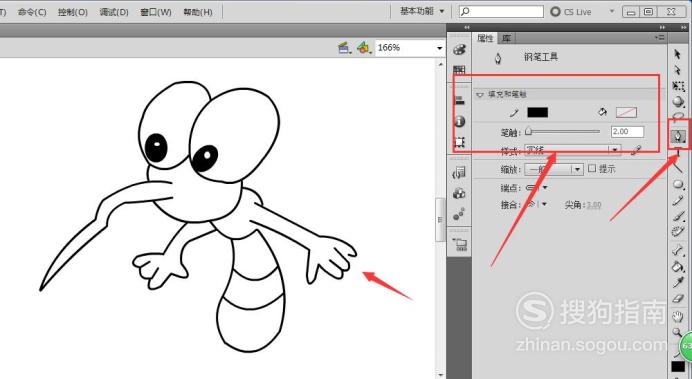Click the edit stroke style pencil icon
Image resolution: width=692 pixels, height=379 pixels.
click(x=636, y=150)
